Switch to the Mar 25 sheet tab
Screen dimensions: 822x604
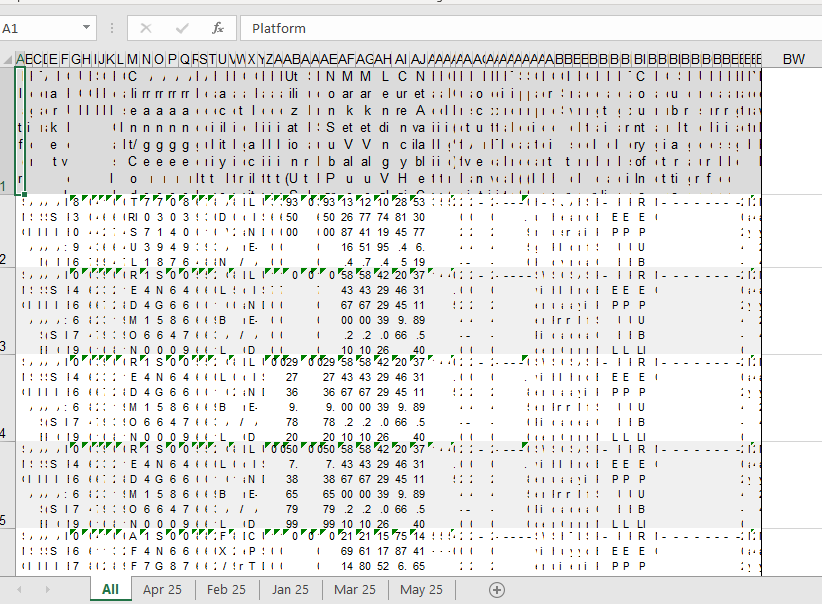pyautogui.click(x=355, y=590)
